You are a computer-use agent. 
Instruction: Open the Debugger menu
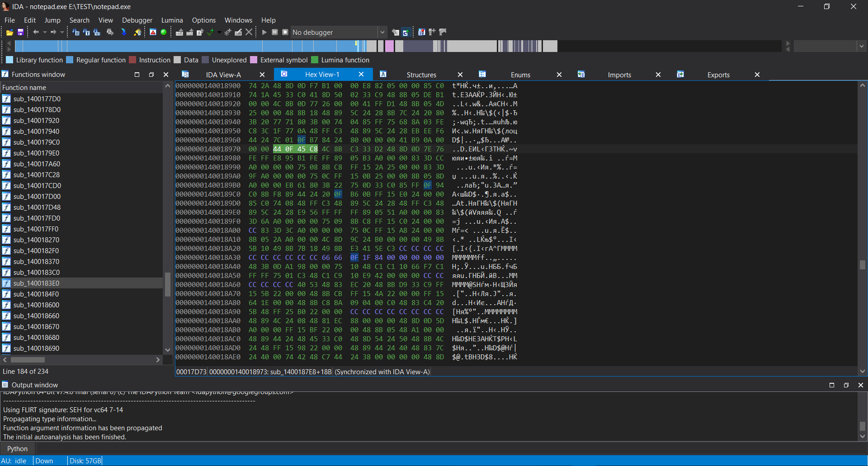(x=137, y=20)
